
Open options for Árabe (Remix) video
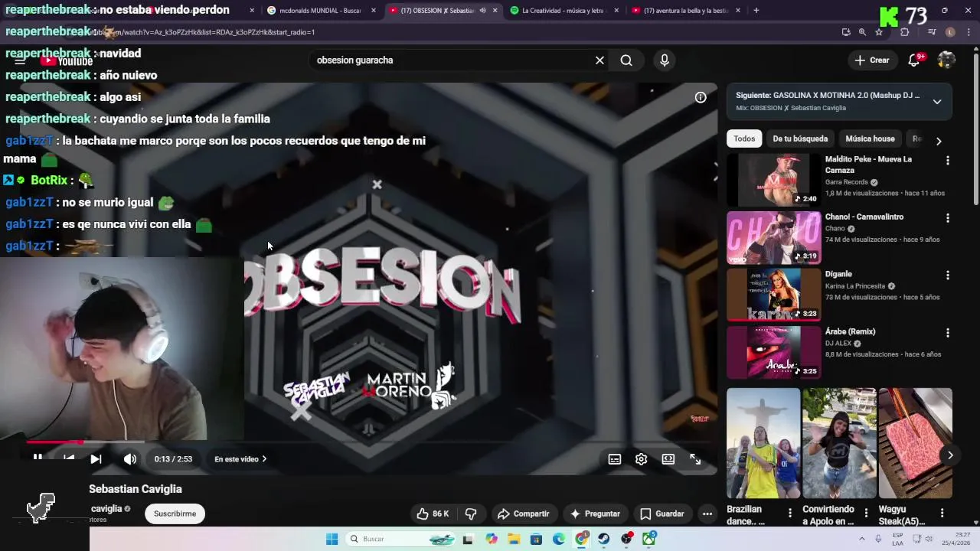(x=948, y=333)
